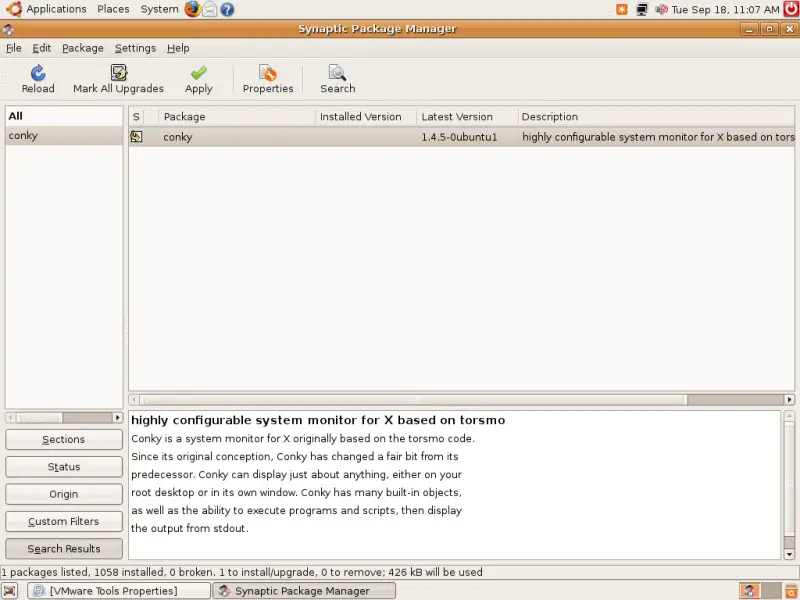Click the volume icon in tray
Image resolution: width=800 pixels, height=600 pixels.
661,9
